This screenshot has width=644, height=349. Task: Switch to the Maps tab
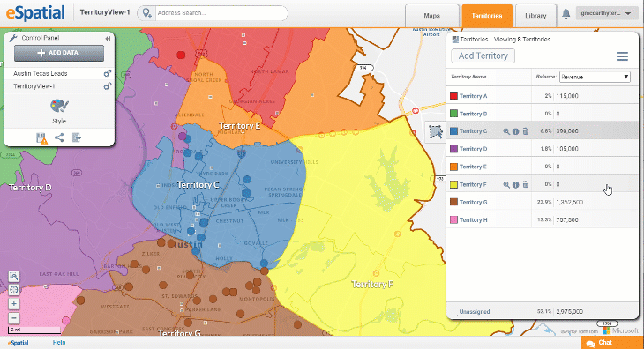pos(431,16)
